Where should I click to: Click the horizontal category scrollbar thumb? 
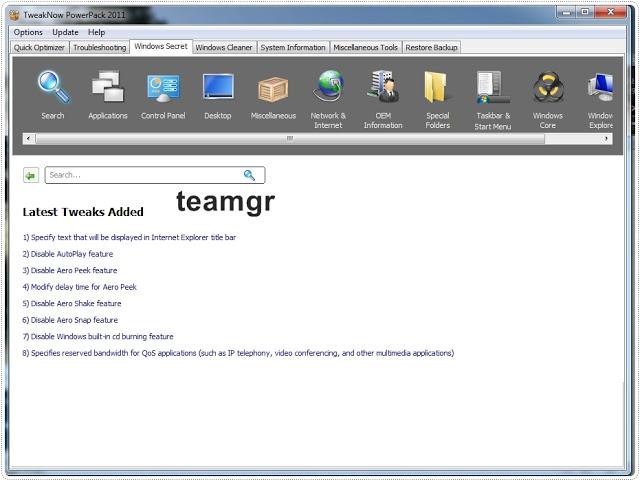point(290,139)
